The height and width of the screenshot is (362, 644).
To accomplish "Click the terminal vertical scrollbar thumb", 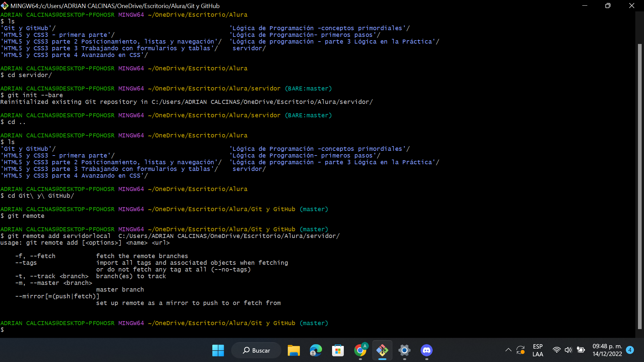I will coord(640,186).
